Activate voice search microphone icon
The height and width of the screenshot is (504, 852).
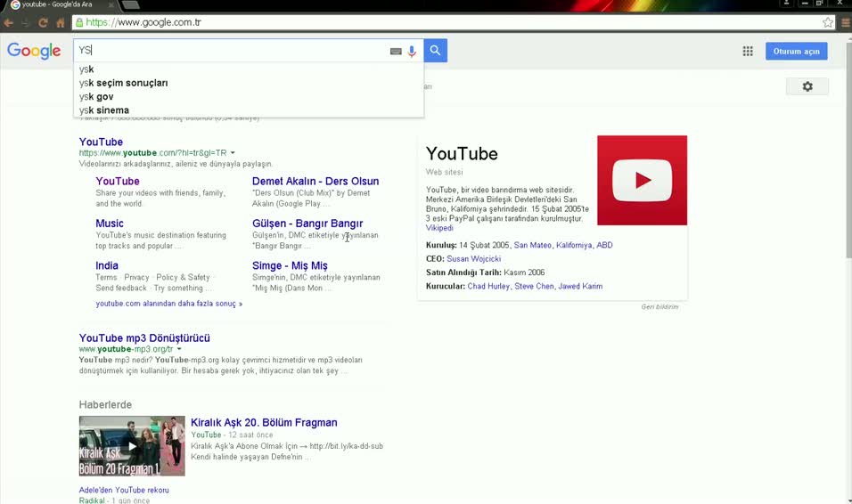412,52
